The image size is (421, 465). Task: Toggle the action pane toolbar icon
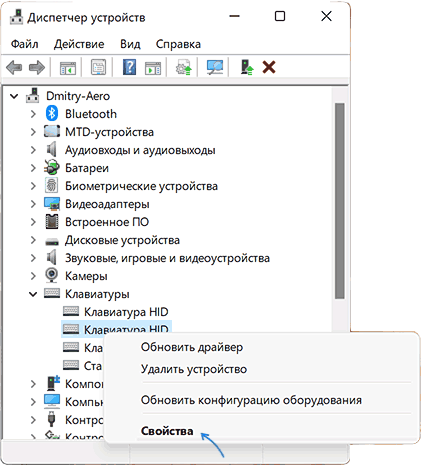(x=153, y=68)
